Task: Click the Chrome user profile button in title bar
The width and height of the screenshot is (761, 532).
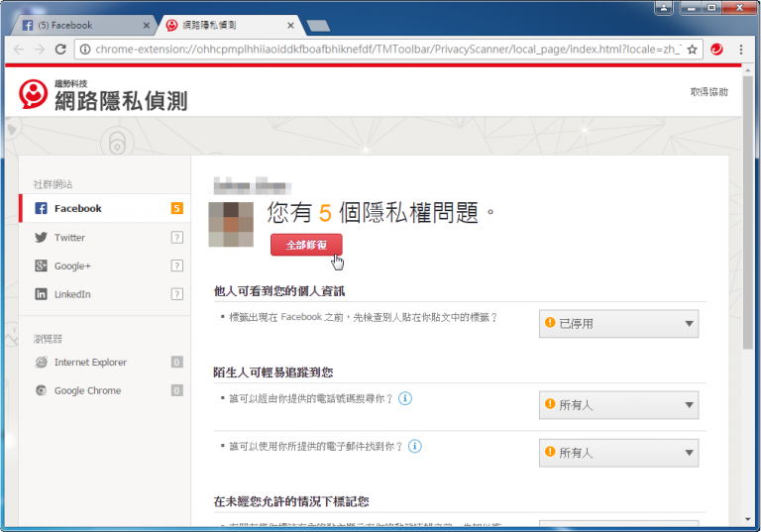Action: click(664, 7)
